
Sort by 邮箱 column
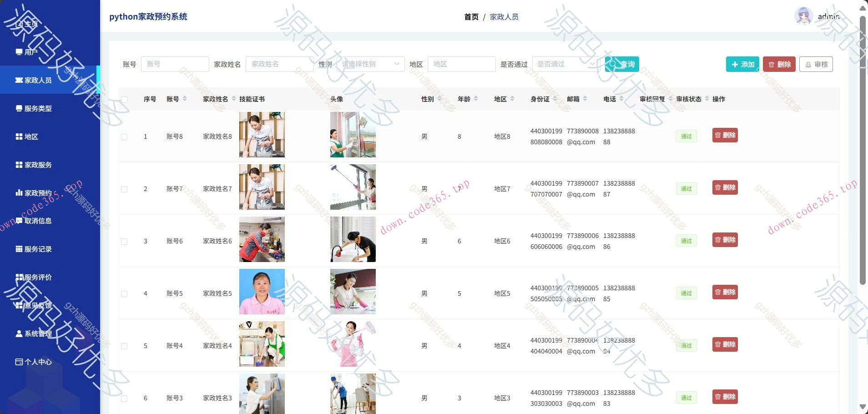[x=585, y=99]
